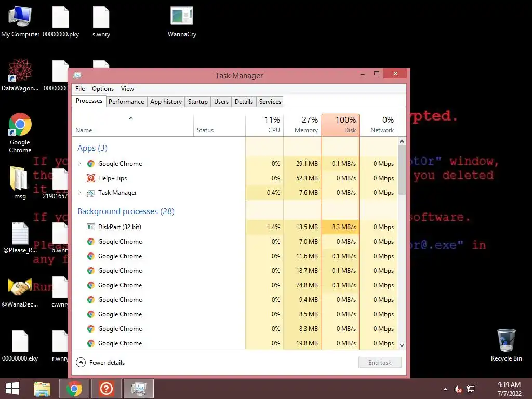Select Chrome process using 9.4 MB
The width and height of the screenshot is (532, 399).
234,300
